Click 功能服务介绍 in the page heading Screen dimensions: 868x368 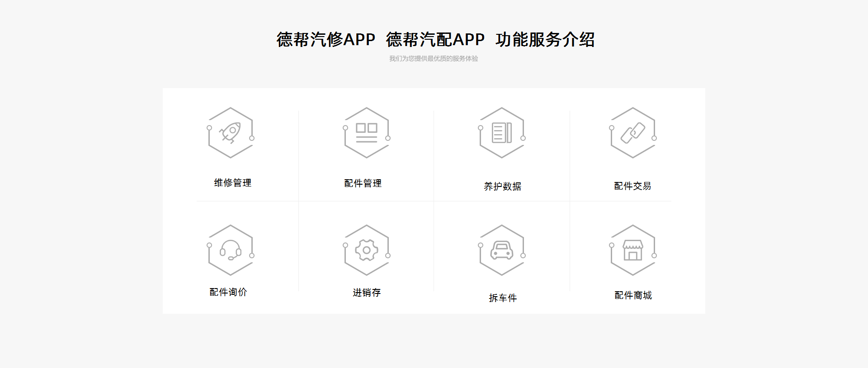tap(545, 40)
